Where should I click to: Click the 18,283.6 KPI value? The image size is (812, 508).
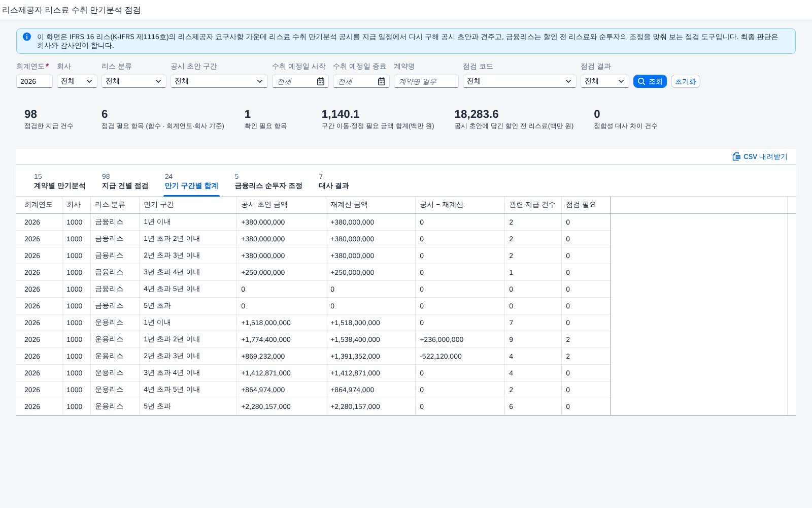477,114
